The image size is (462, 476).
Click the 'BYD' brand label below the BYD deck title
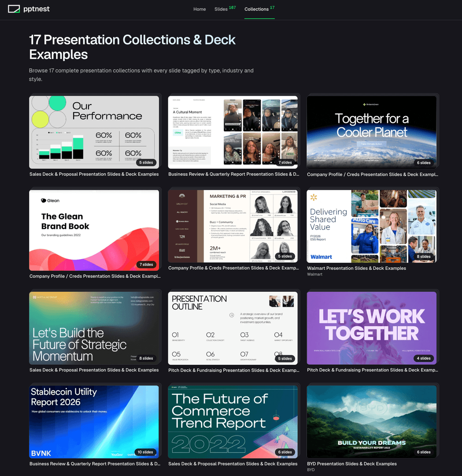310,470
